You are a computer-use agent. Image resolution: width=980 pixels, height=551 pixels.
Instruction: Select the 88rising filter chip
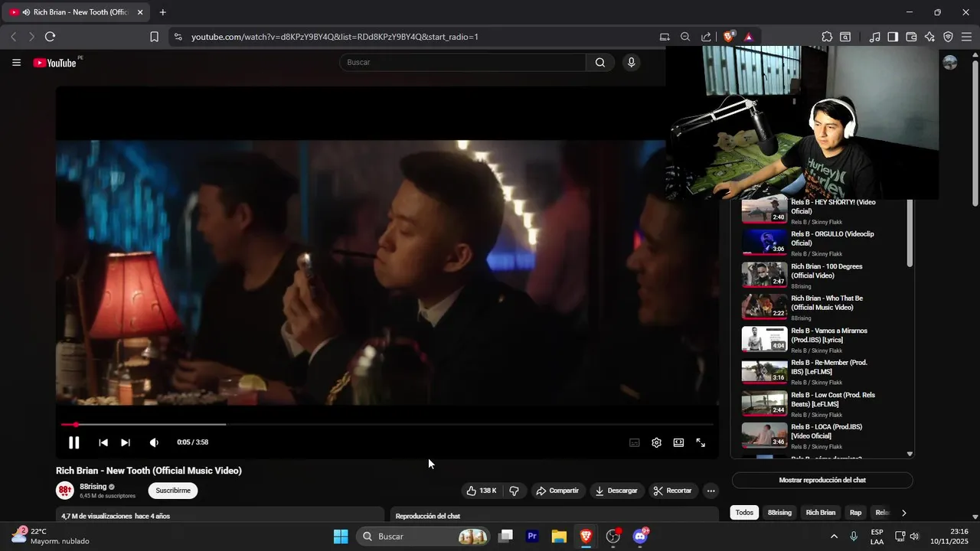click(779, 513)
